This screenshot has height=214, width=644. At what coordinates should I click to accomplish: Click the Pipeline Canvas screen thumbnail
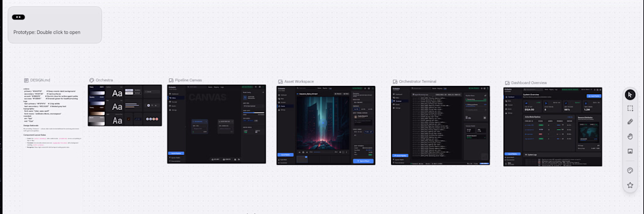pos(217,124)
